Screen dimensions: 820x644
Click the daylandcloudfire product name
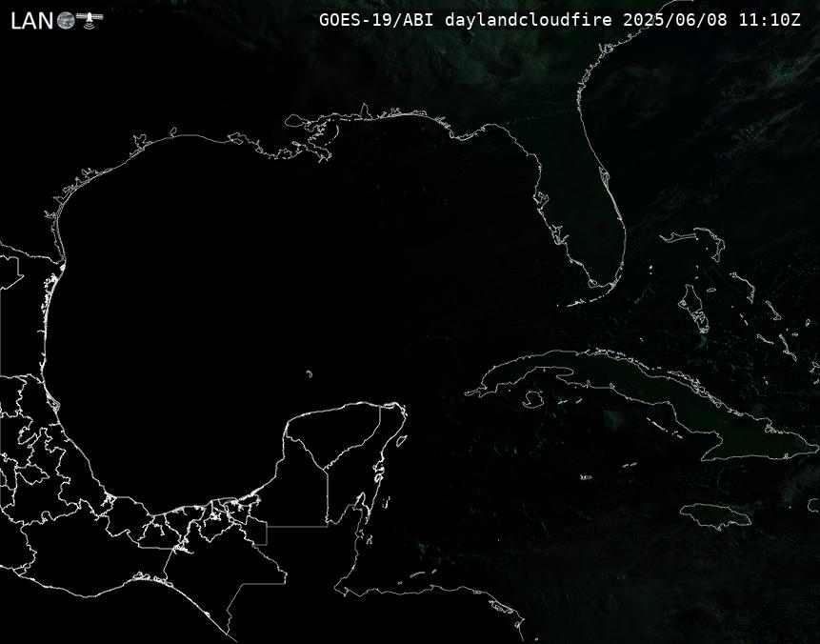pos(529,20)
